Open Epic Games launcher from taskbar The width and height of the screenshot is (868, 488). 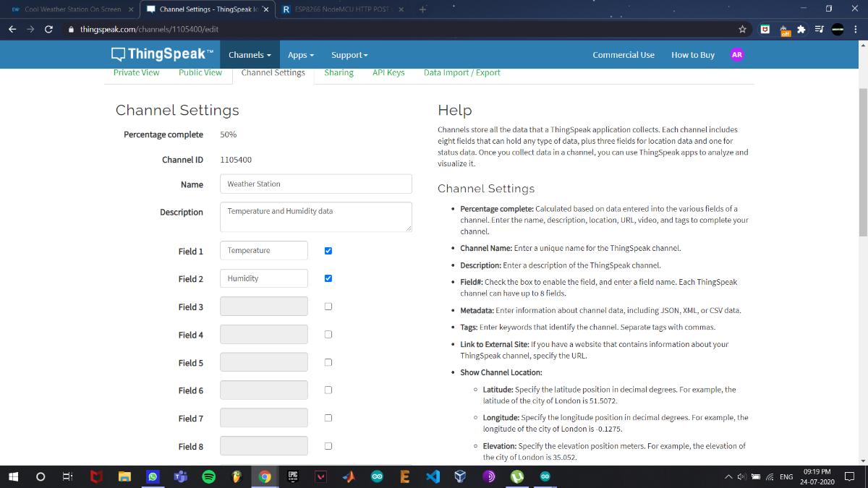coord(293,476)
